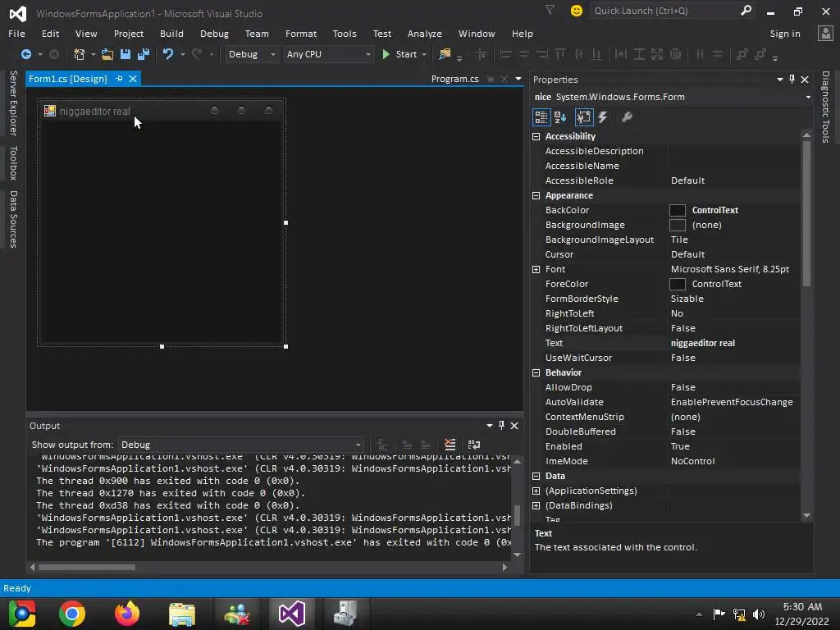The height and width of the screenshot is (630, 840).
Task: Collapse the Accessibility category
Action: pos(536,136)
